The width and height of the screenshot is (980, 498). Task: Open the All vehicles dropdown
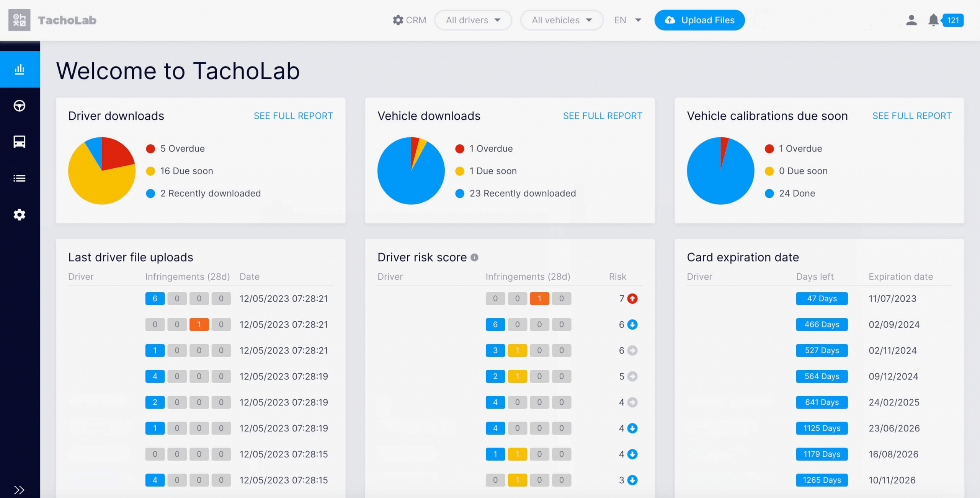[562, 20]
